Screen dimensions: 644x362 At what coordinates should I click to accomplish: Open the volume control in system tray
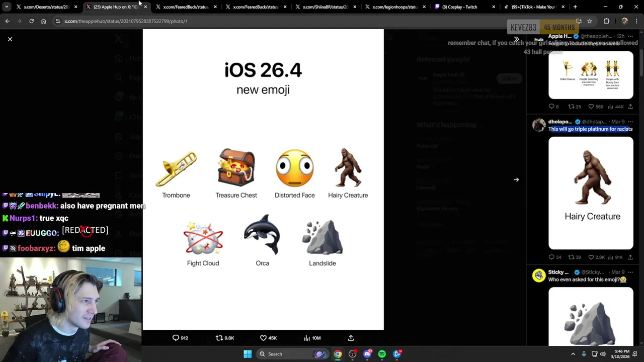(602, 354)
